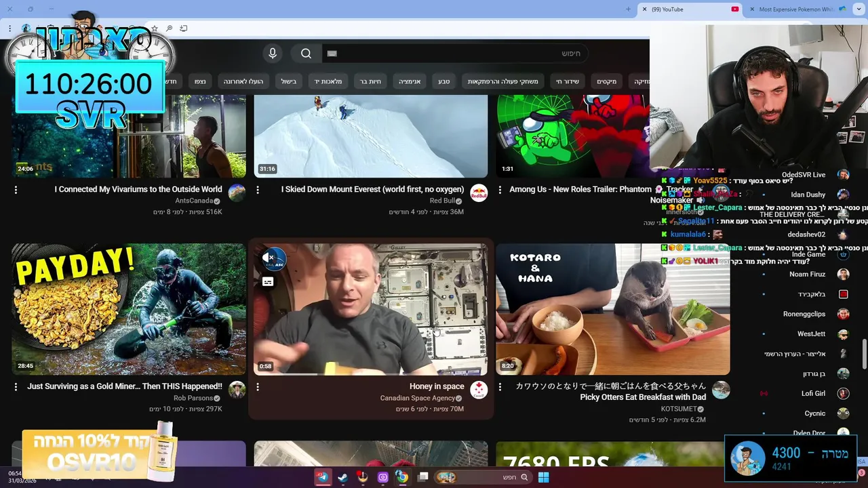Open Lofi Girl subscription avatar
The height and width of the screenshot is (488, 868).
tap(843, 393)
